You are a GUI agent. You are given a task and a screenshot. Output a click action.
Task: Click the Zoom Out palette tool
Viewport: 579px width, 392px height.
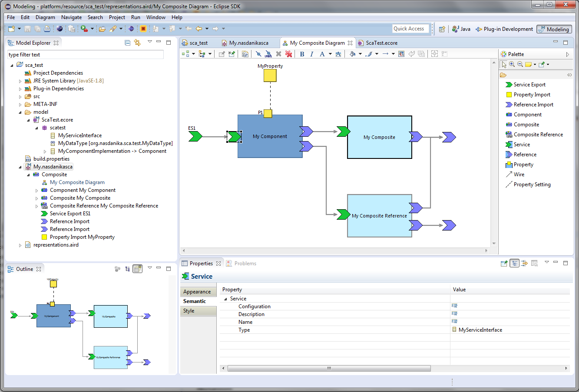pyautogui.click(x=519, y=64)
